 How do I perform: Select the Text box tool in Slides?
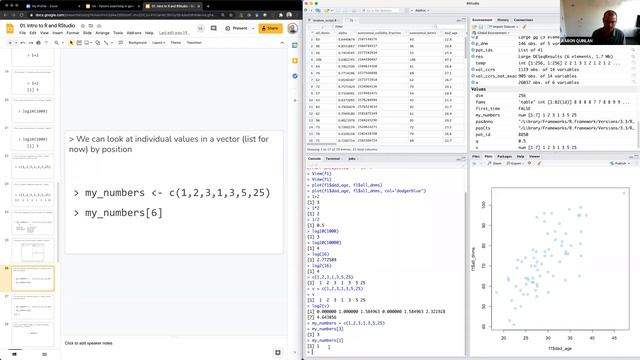tap(79, 42)
